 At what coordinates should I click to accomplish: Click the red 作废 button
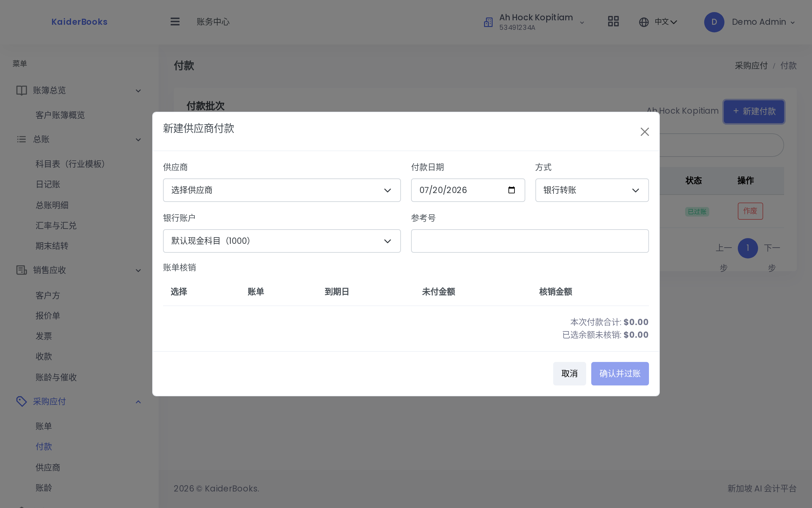750,211
